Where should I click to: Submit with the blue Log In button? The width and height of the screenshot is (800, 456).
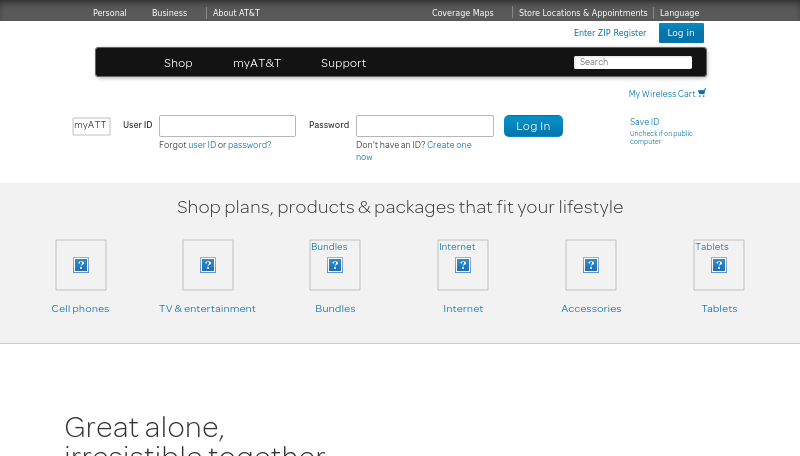pos(533,126)
